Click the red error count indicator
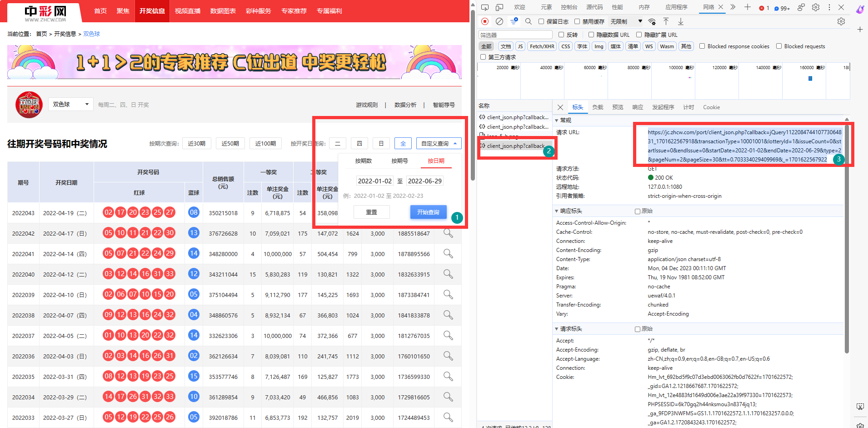Viewport: 868px width, 428px height. tap(764, 8)
